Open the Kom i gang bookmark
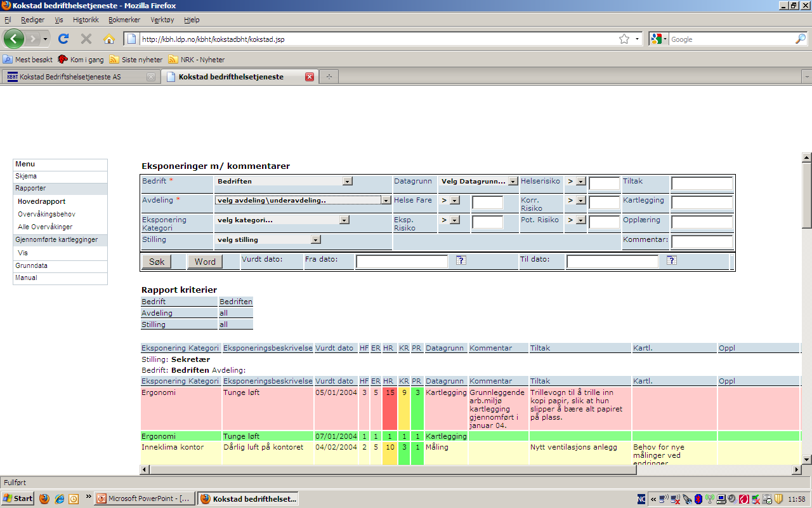This screenshot has height=508, width=812. (x=81, y=60)
